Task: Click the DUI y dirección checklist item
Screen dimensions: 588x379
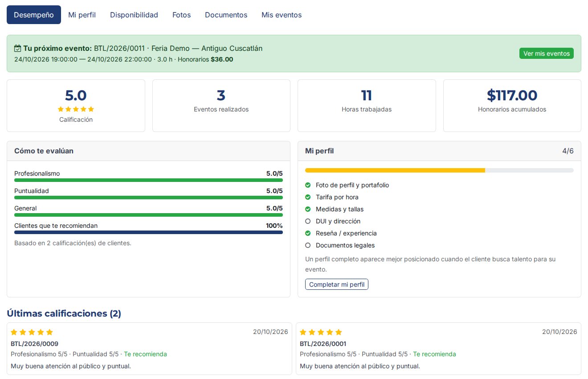Action: pyautogui.click(x=338, y=221)
